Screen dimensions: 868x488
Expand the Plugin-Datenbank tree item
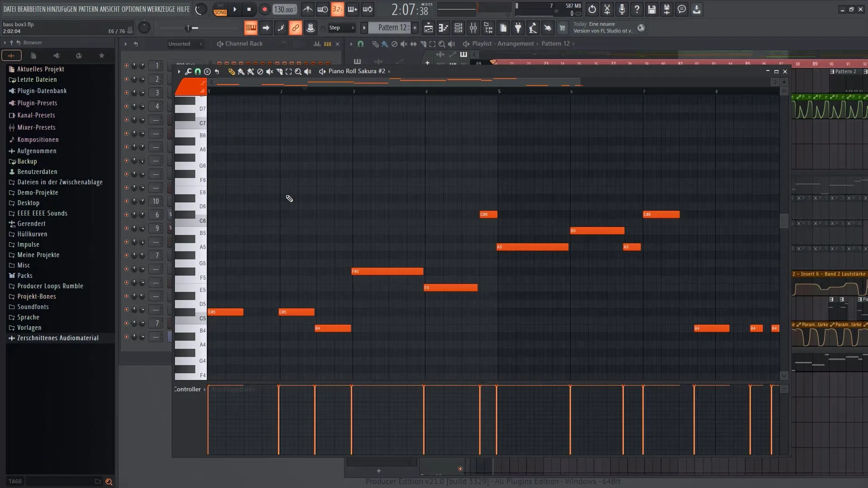[42, 90]
